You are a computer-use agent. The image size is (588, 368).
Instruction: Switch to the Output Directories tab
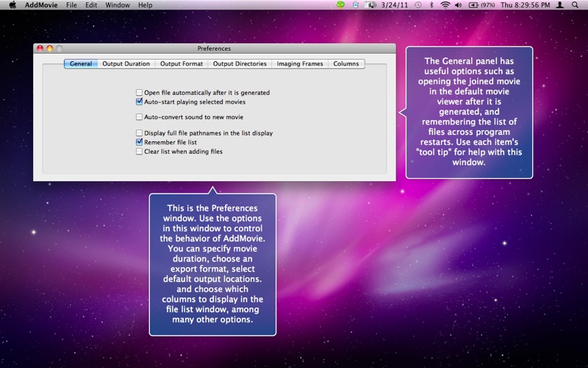(240, 64)
